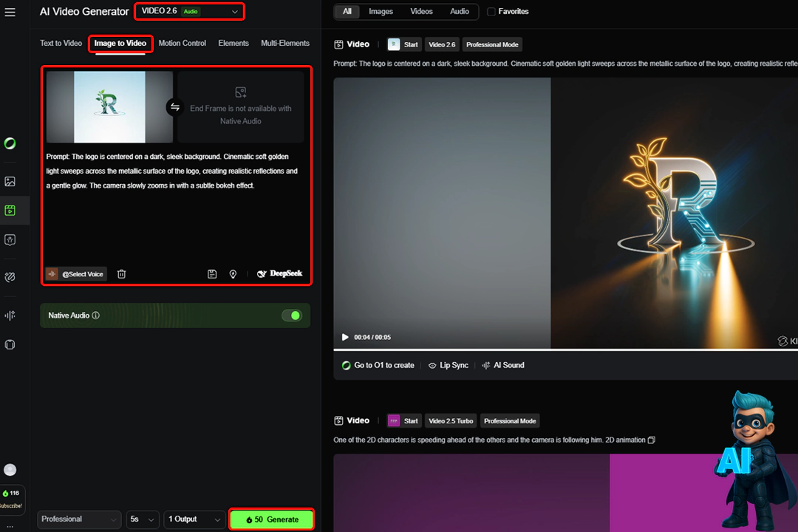Click the swap start and end frame icon
The width and height of the screenshot is (798, 532).
[175, 107]
